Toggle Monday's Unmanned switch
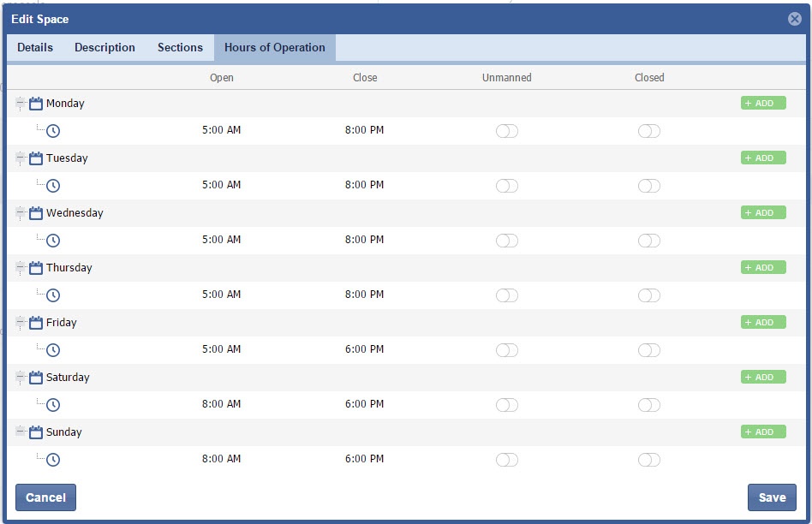This screenshot has width=812, height=524. [507, 131]
